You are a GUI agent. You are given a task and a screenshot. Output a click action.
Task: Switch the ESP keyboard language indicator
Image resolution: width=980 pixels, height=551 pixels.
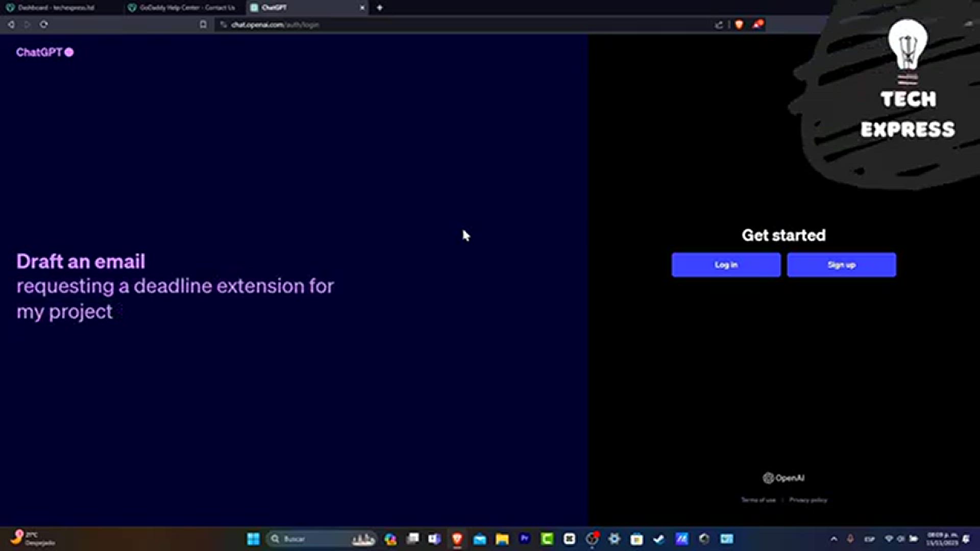pos(869,539)
